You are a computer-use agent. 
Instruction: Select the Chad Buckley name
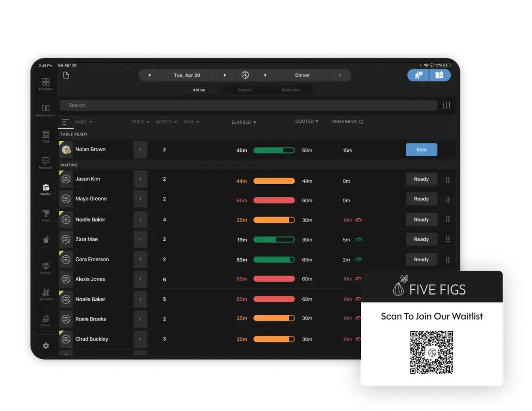[x=91, y=339]
